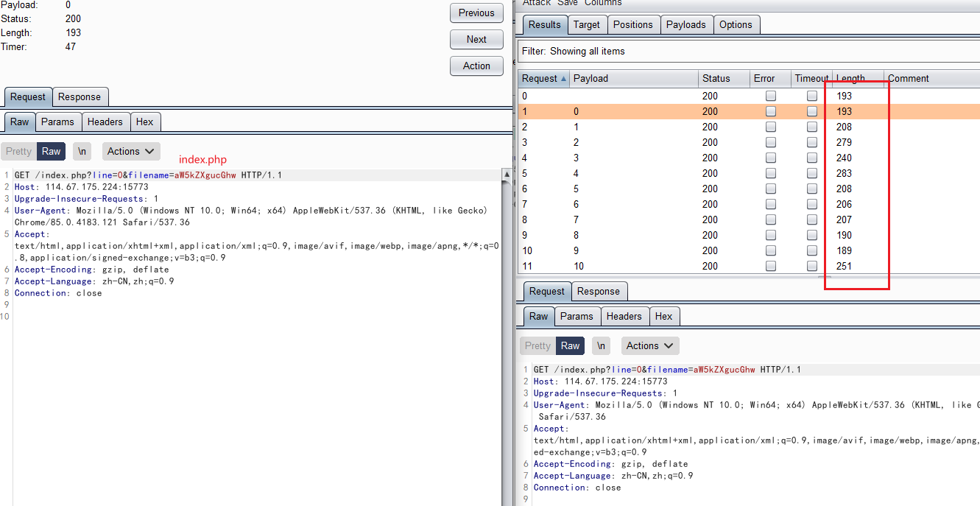Viewport: 980px width, 506px height.
Task: Open the Action button menu
Action: click(x=476, y=66)
